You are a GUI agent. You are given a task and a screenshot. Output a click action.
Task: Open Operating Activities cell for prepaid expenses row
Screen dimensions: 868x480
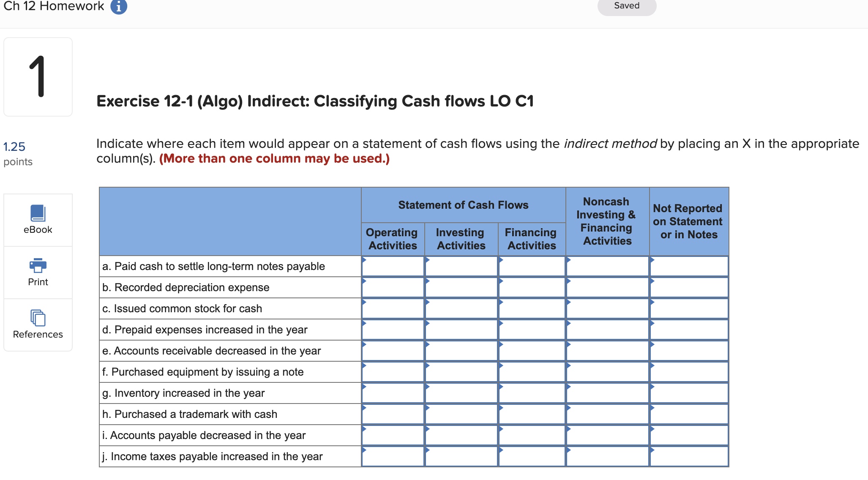(x=393, y=330)
